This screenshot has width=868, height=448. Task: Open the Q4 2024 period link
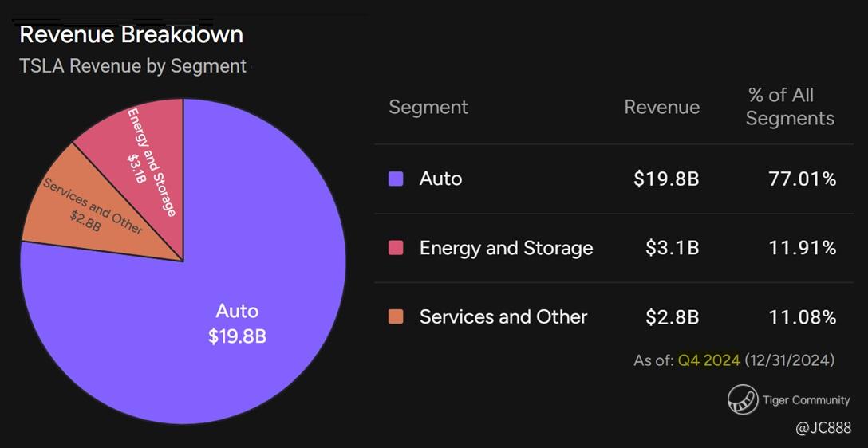tap(708, 360)
